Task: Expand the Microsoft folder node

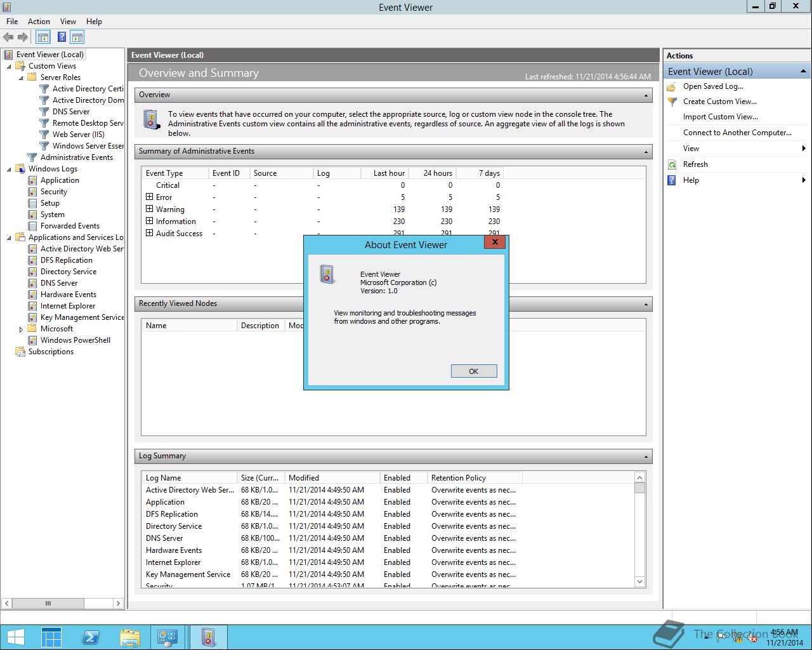Action: click(21, 329)
